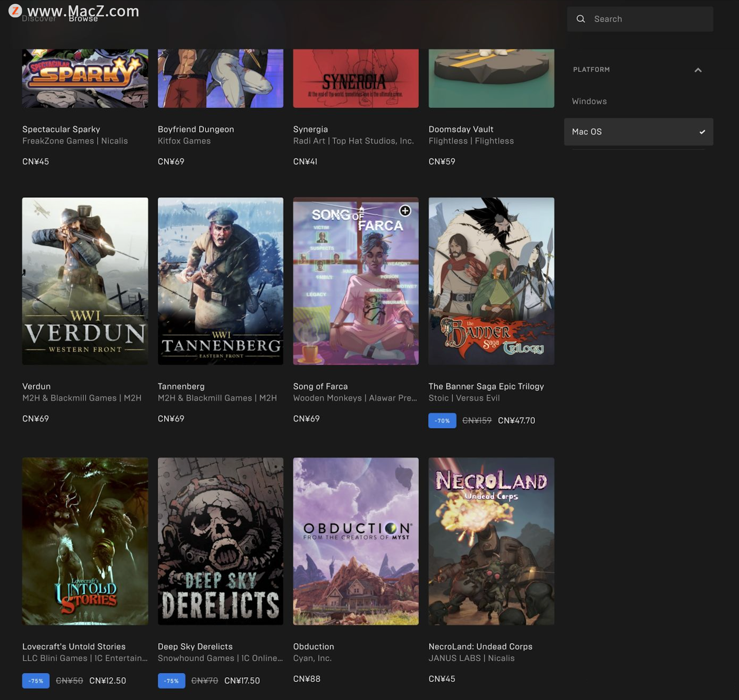739x700 pixels.
Task: Click the Obduction title link
Action: [x=313, y=646]
